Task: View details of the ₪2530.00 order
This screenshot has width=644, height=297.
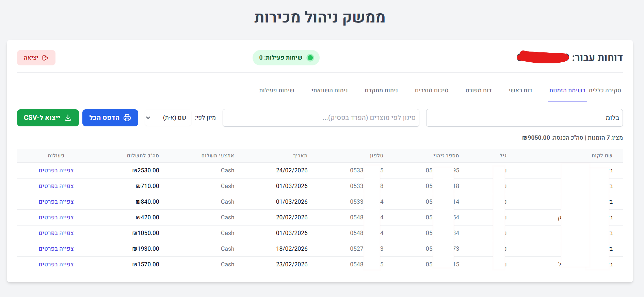Action: pyautogui.click(x=56, y=170)
